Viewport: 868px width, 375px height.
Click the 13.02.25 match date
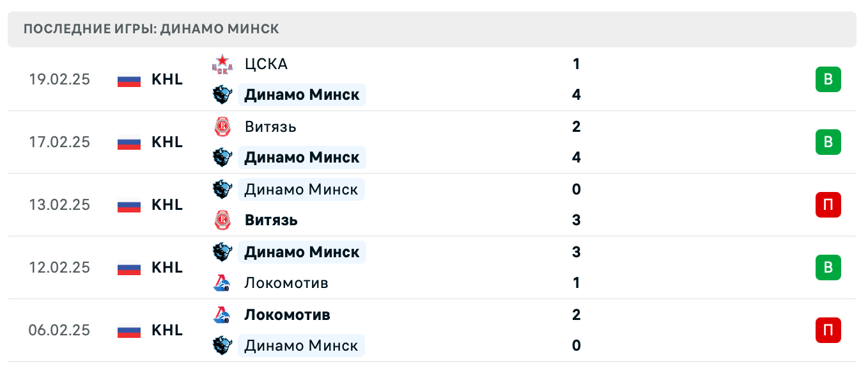59,205
